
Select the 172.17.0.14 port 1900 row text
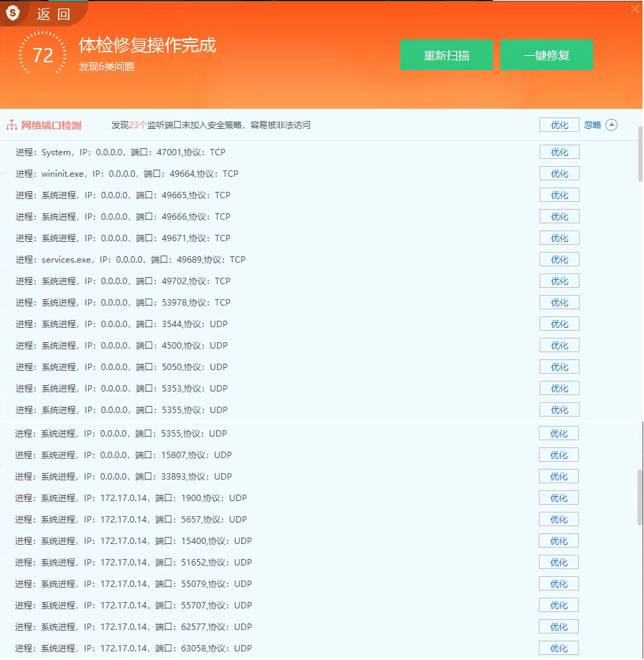click(131, 498)
